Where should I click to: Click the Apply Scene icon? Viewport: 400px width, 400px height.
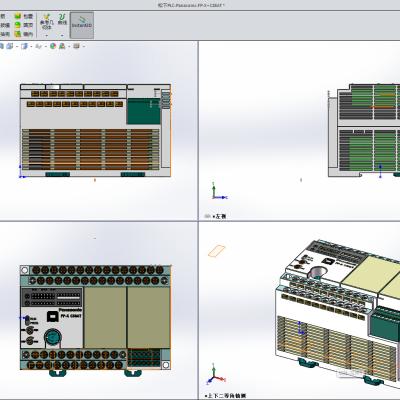tap(62, 46)
